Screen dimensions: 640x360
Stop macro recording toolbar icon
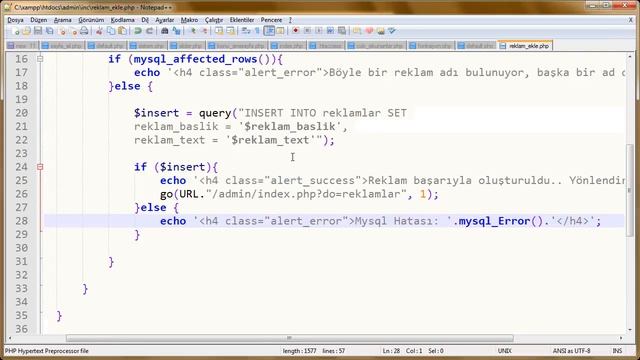[307, 31]
